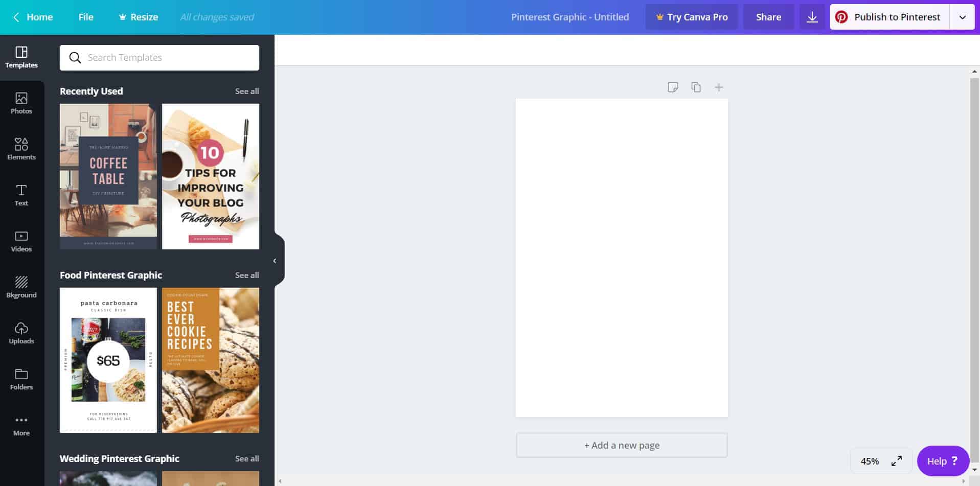Click the Search Templates input field
This screenshot has height=486, width=980.
click(159, 58)
